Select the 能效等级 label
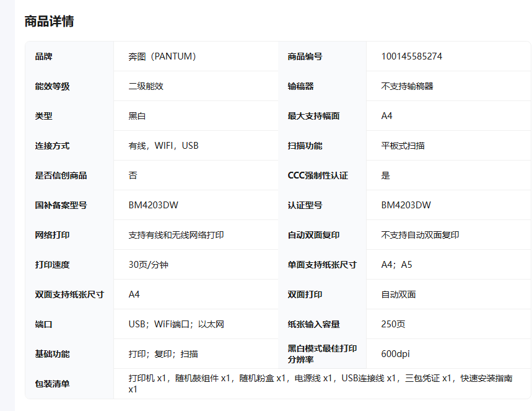 click(x=52, y=86)
